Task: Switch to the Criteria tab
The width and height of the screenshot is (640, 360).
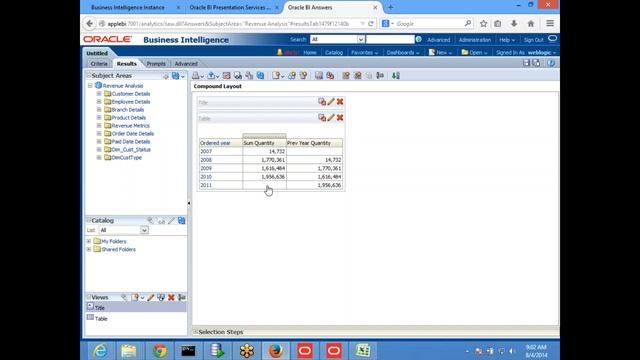Action: point(99,64)
